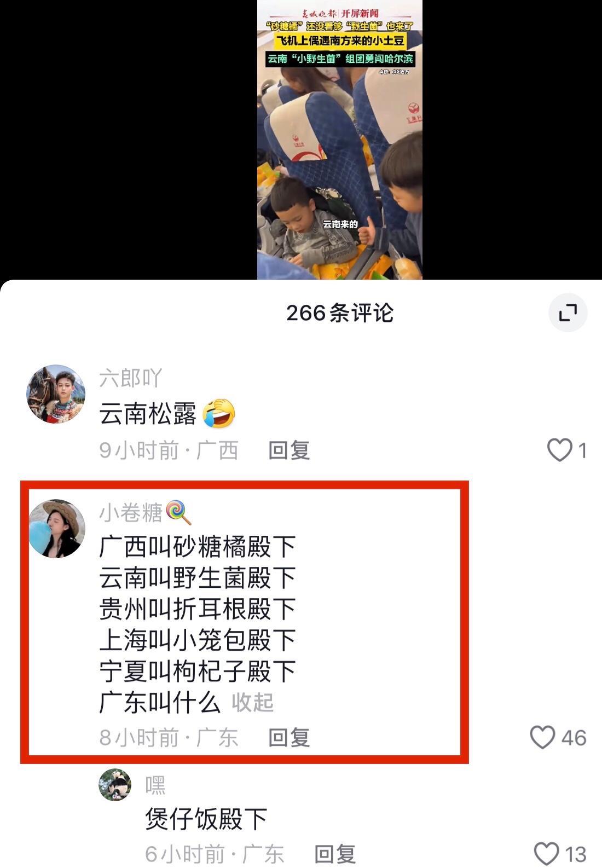The image size is (602, 868).
Task: Select the 云南松露 comment text
Action: click(x=148, y=414)
